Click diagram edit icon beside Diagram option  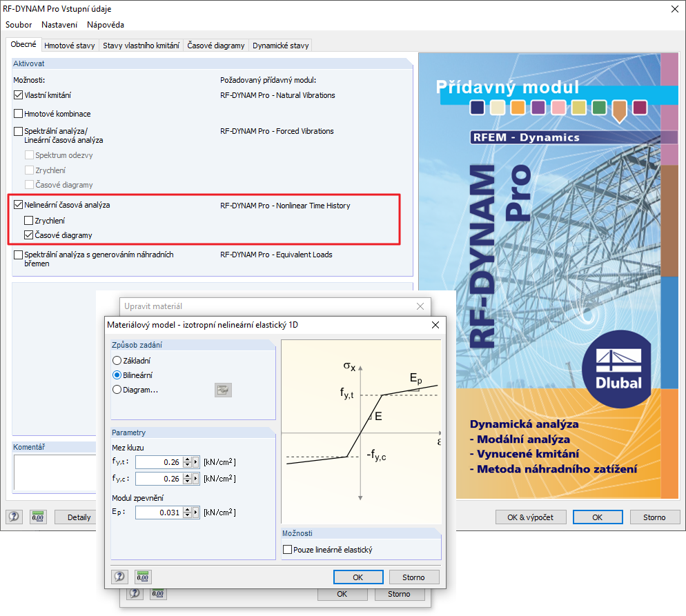pyautogui.click(x=223, y=390)
